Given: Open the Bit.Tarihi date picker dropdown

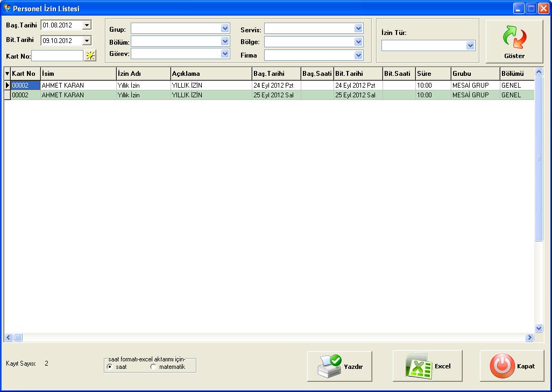Looking at the screenshot, I should 87,40.
